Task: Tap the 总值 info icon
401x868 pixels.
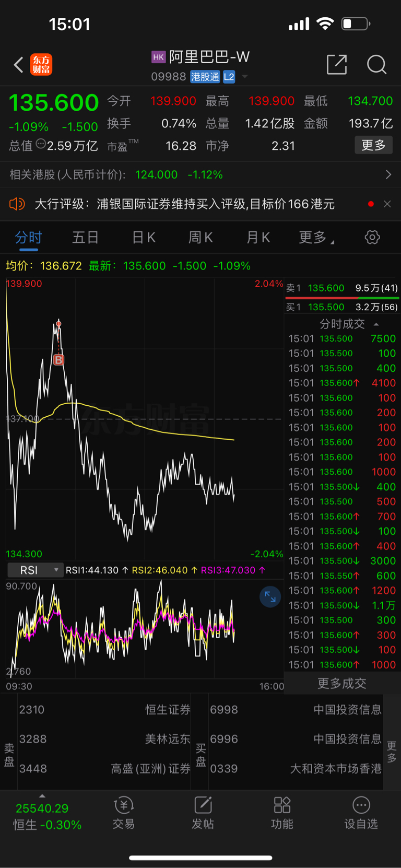Action: click(40, 145)
